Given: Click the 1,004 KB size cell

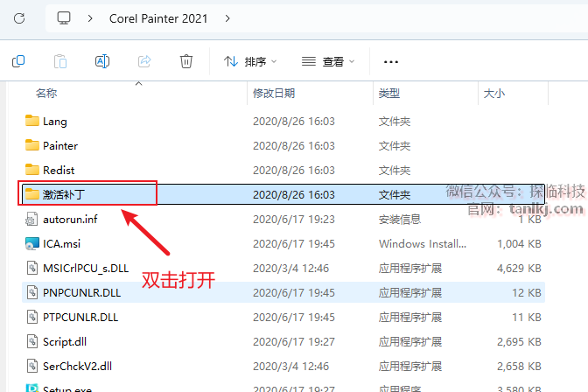Looking at the screenshot, I should pos(519,244).
